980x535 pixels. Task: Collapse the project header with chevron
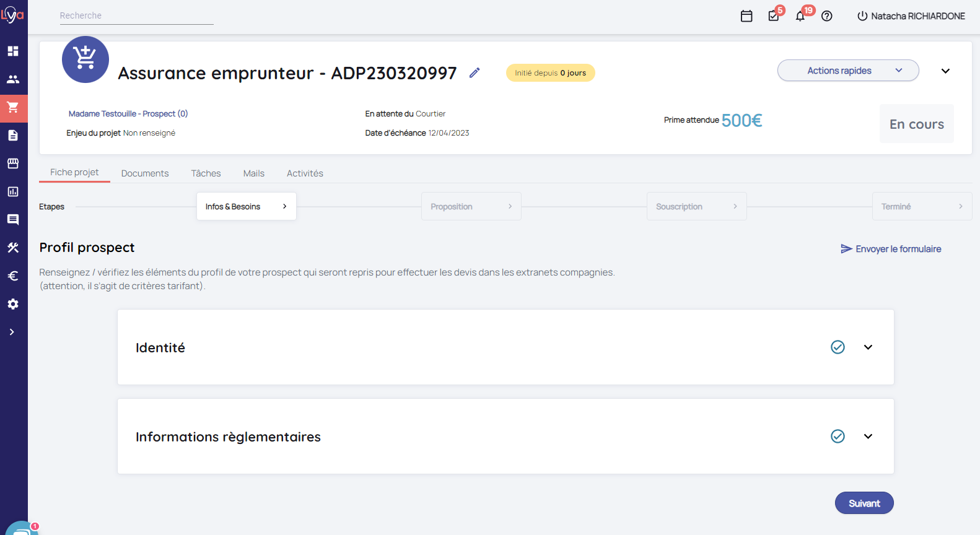[x=945, y=71]
